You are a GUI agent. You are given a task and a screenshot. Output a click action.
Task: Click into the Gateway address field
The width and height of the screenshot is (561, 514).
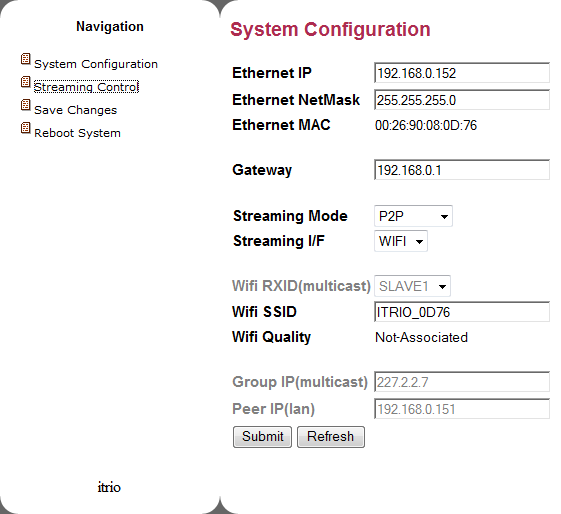click(462, 170)
